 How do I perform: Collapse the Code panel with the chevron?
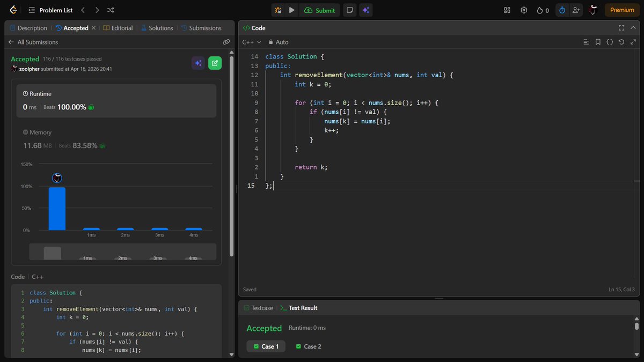633,27
